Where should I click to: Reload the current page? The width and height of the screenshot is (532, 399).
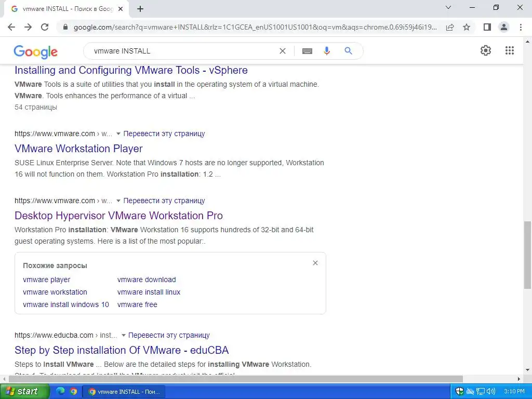pyautogui.click(x=45, y=27)
